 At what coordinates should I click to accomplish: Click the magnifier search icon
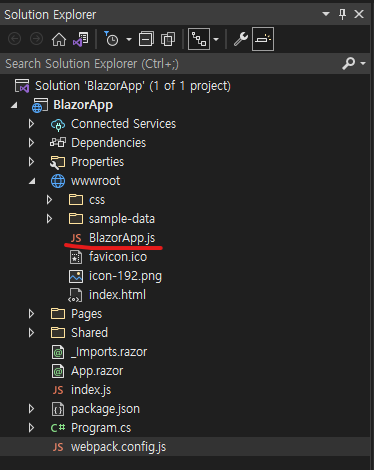pos(349,63)
